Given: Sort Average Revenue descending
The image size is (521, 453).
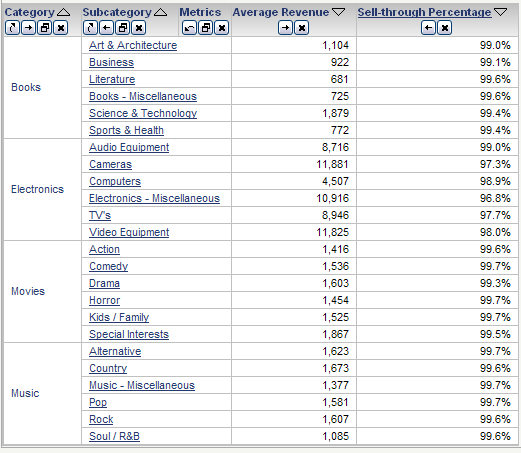Looking at the screenshot, I should coord(338,12).
